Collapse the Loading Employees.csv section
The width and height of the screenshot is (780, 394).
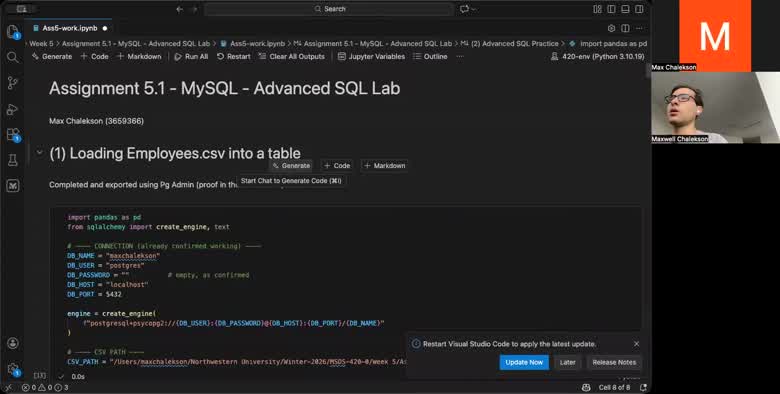39,153
